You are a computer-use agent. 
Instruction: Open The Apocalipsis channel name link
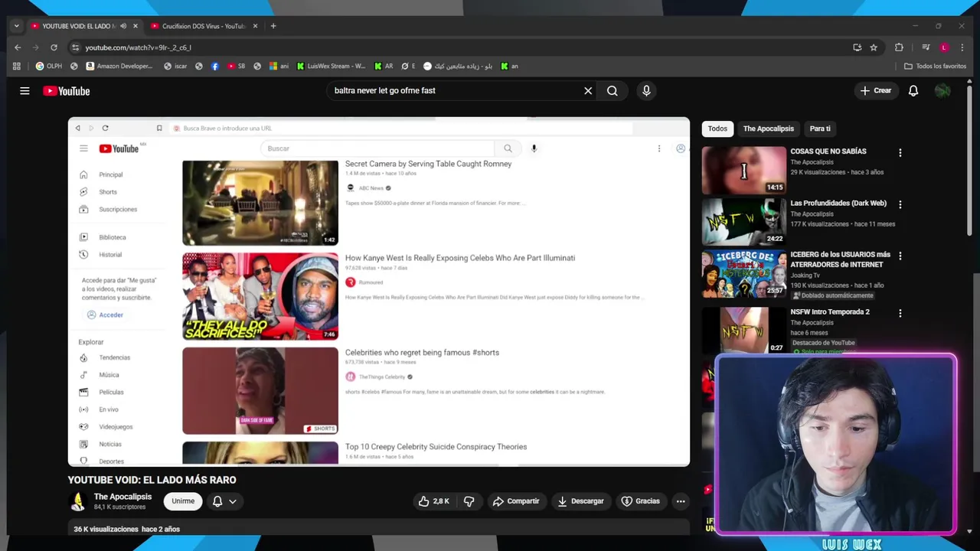click(122, 497)
